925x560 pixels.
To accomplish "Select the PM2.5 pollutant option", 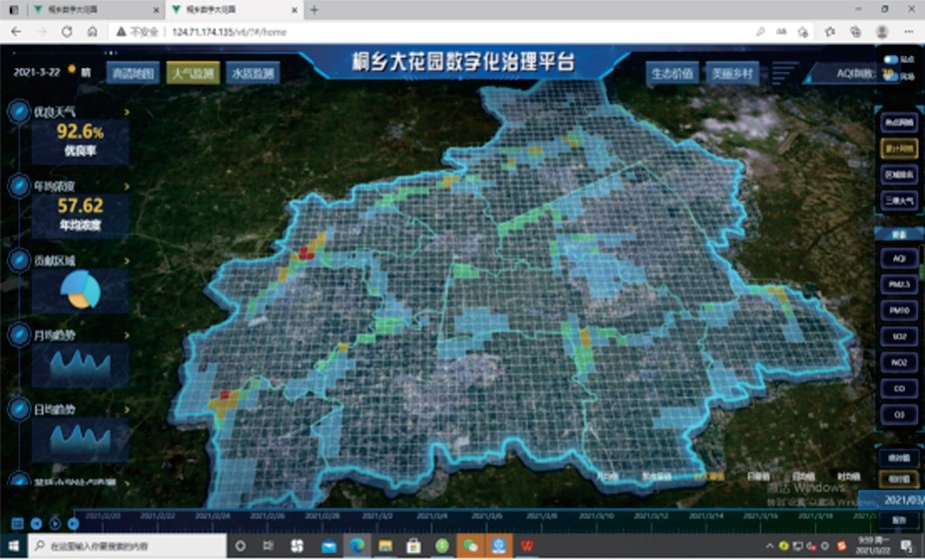I will click(898, 284).
